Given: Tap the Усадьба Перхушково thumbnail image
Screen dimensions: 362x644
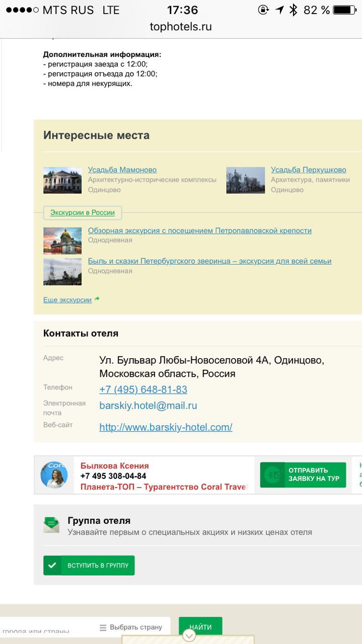Looking at the screenshot, I should 245,180.
